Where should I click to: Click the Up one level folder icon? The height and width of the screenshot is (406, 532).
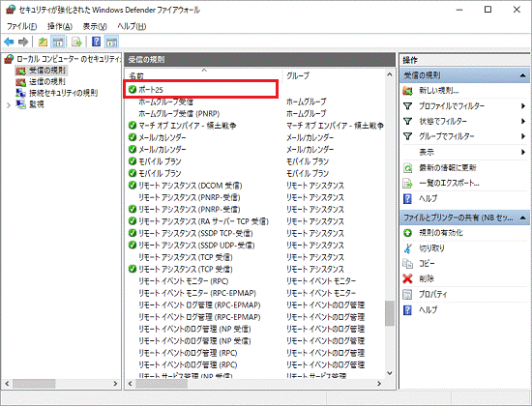pyautogui.click(x=43, y=43)
